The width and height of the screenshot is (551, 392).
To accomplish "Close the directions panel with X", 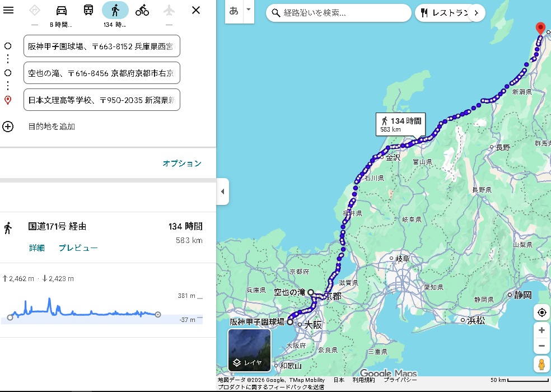I will tap(196, 10).
